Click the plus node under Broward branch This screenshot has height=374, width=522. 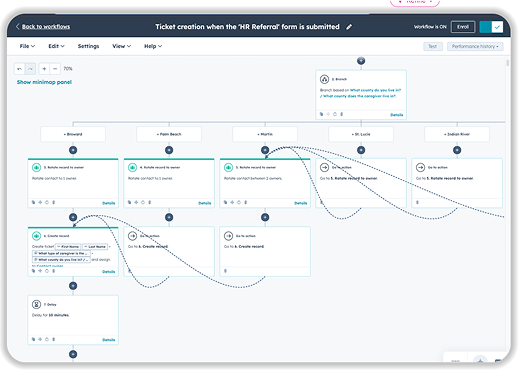click(73, 150)
